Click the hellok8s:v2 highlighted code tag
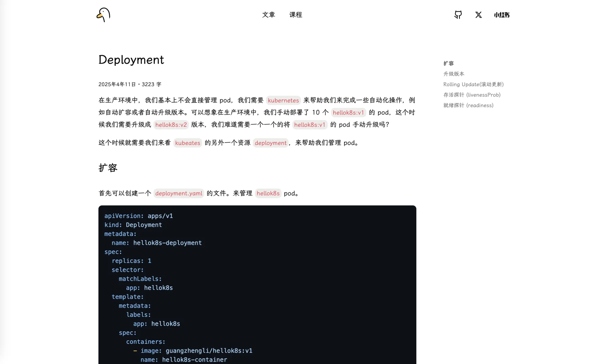This screenshot has width=616, height=364. [171, 125]
